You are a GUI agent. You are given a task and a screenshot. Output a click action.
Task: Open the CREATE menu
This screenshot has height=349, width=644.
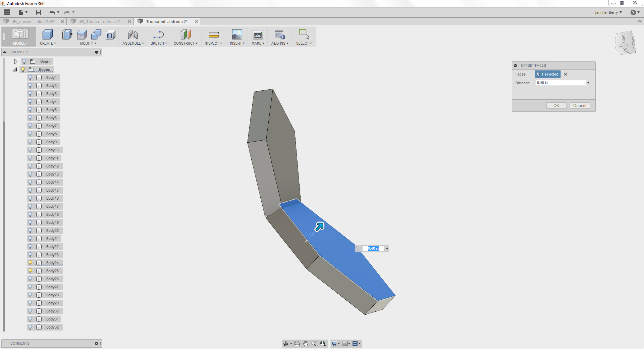pos(48,43)
